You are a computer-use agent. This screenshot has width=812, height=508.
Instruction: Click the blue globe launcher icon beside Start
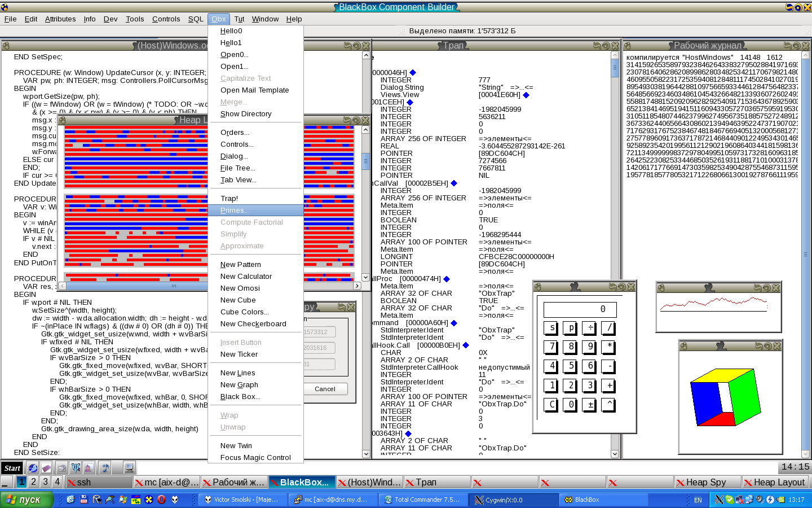pos(33,468)
